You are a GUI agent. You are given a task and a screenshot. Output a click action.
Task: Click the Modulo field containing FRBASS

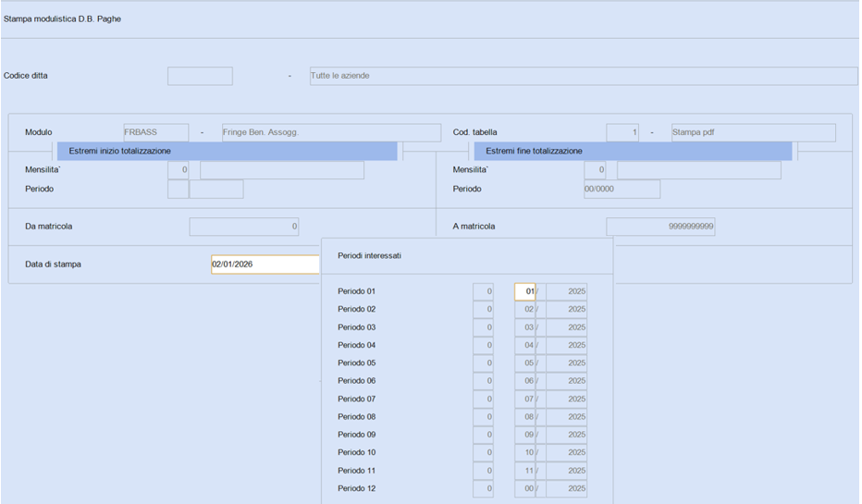[156, 132]
